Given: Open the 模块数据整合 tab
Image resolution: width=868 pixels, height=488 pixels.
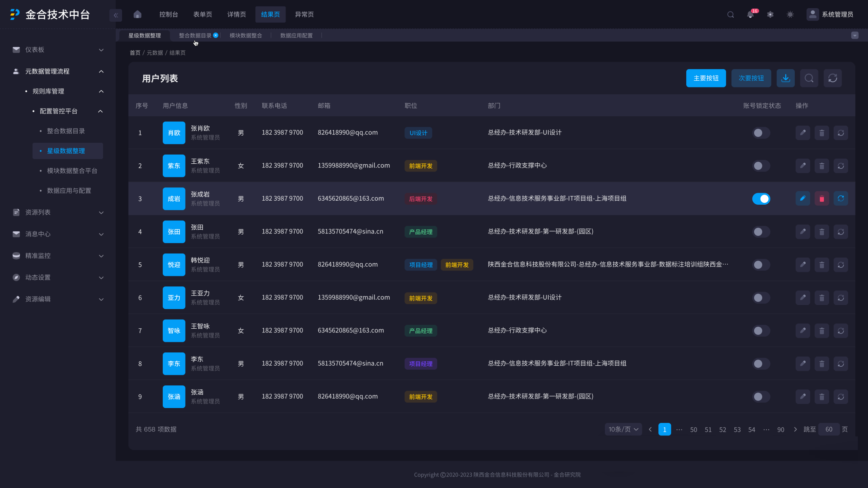Looking at the screenshot, I should click(245, 36).
